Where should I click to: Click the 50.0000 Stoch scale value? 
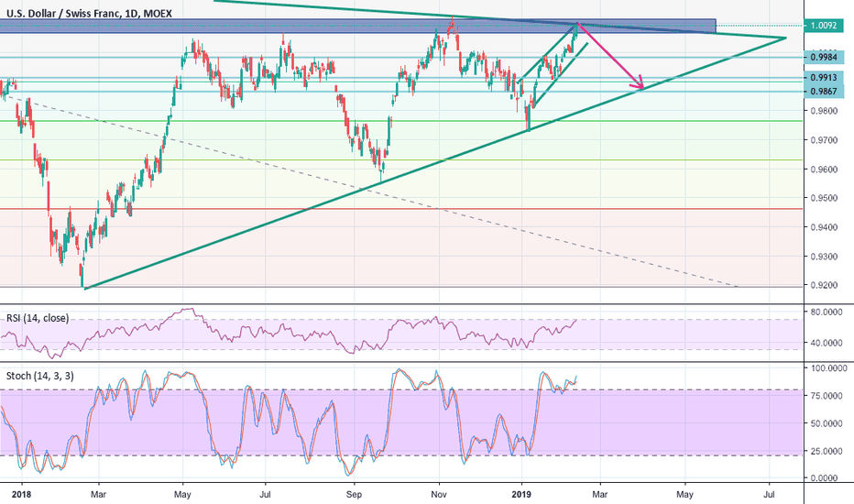click(x=827, y=423)
